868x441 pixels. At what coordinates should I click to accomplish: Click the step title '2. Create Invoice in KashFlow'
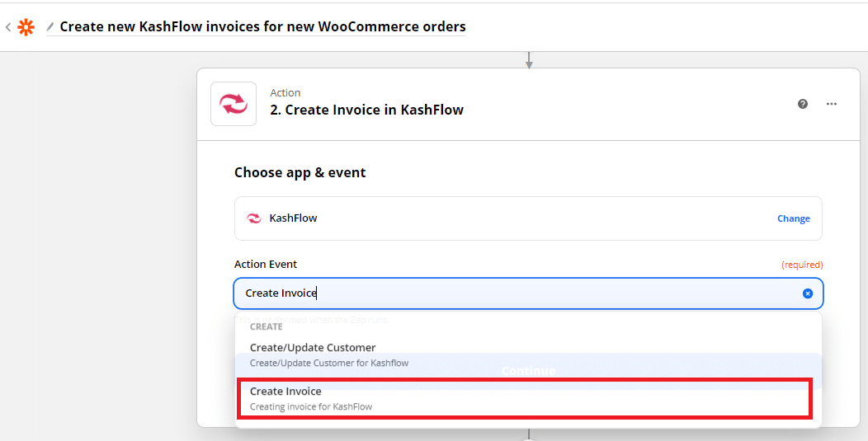pyautogui.click(x=367, y=110)
